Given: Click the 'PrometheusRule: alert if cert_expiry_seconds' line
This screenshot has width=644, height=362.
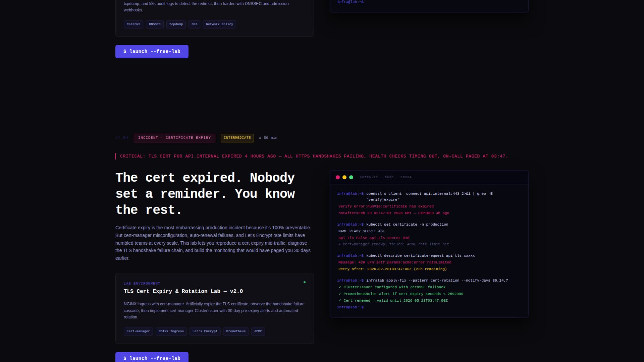Looking at the screenshot, I should pyautogui.click(x=401, y=294).
